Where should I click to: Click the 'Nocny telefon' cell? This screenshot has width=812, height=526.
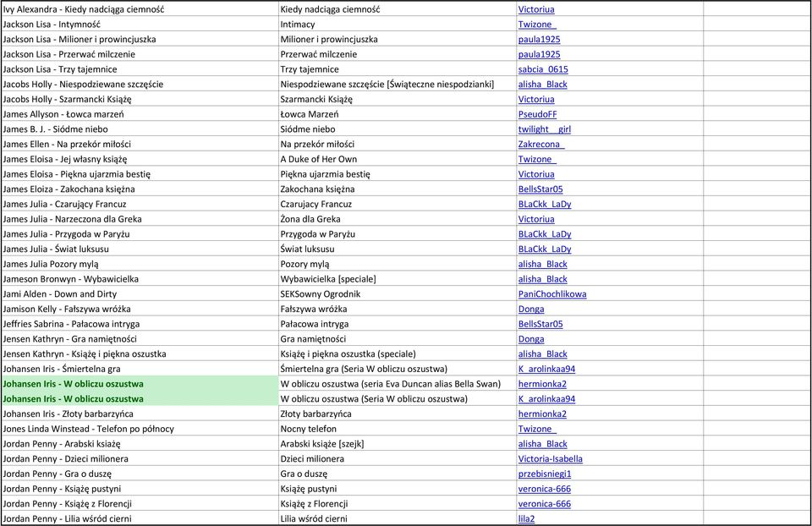pyautogui.click(x=398, y=430)
